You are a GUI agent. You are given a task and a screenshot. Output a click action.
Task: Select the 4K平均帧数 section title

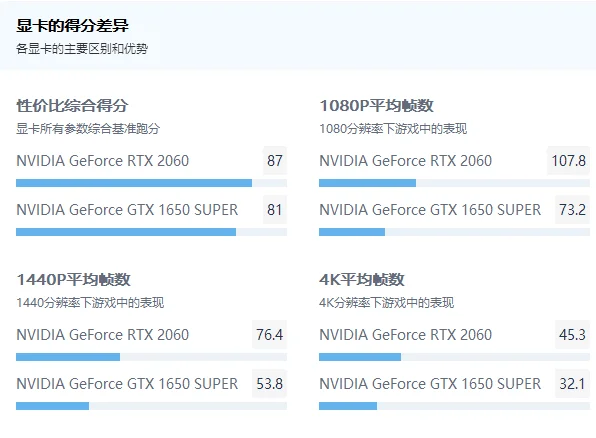(362, 280)
